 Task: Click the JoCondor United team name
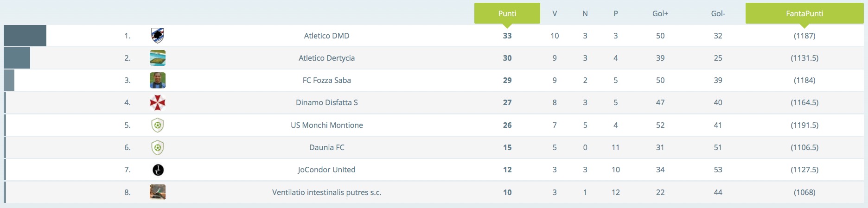(x=327, y=170)
